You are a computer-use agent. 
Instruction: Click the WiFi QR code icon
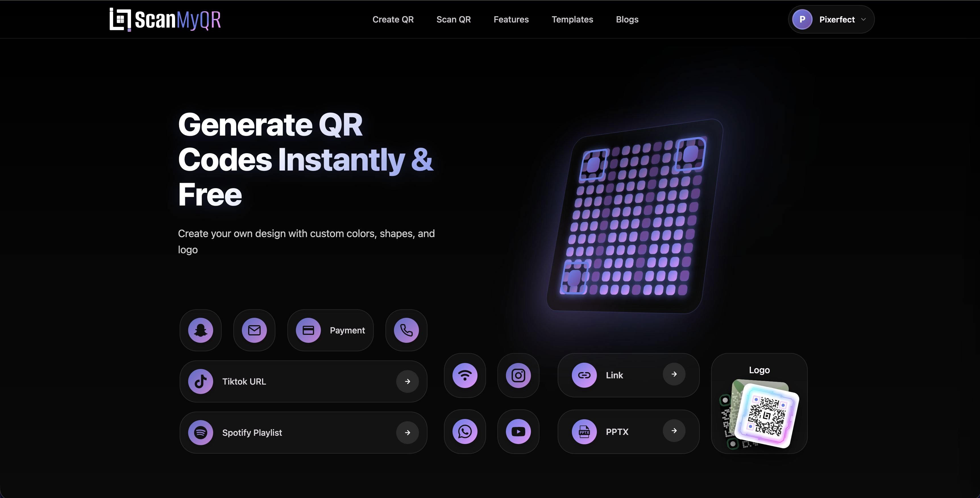tap(465, 375)
